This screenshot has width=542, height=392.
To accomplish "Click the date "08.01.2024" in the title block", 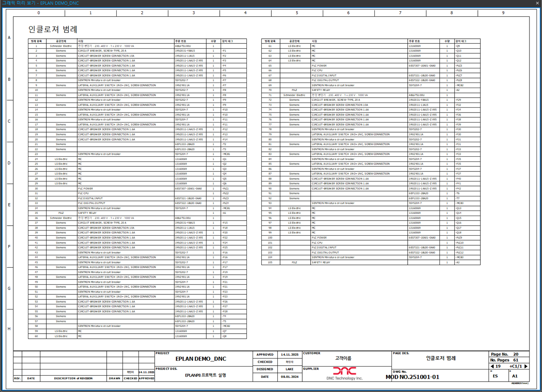I will [x=289, y=377].
